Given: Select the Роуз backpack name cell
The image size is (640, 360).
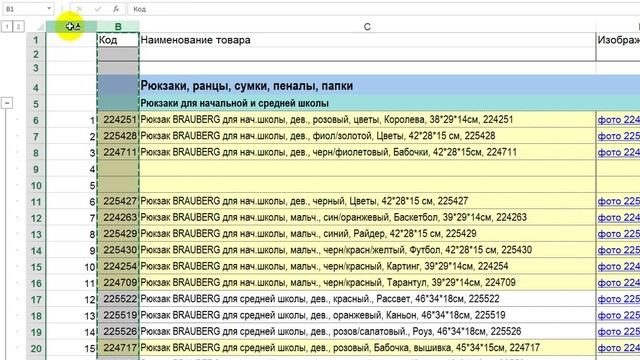Looking at the screenshot, I should coord(367,332).
